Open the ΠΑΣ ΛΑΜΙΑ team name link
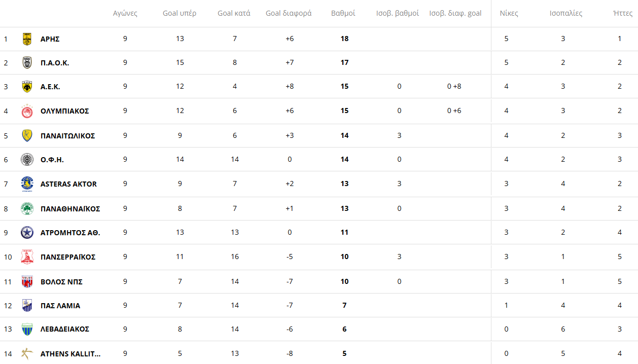This screenshot has height=364, width=638. [x=60, y=306]
